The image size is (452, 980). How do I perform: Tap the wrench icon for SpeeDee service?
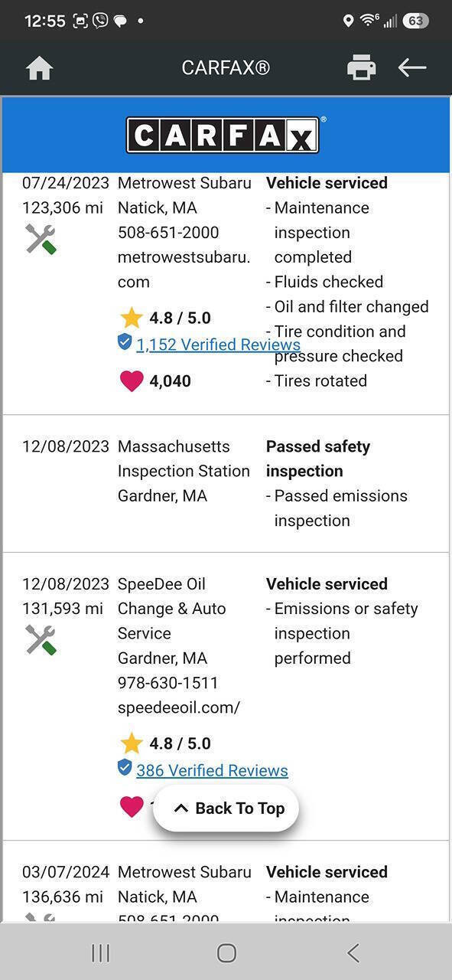(41, 639)
